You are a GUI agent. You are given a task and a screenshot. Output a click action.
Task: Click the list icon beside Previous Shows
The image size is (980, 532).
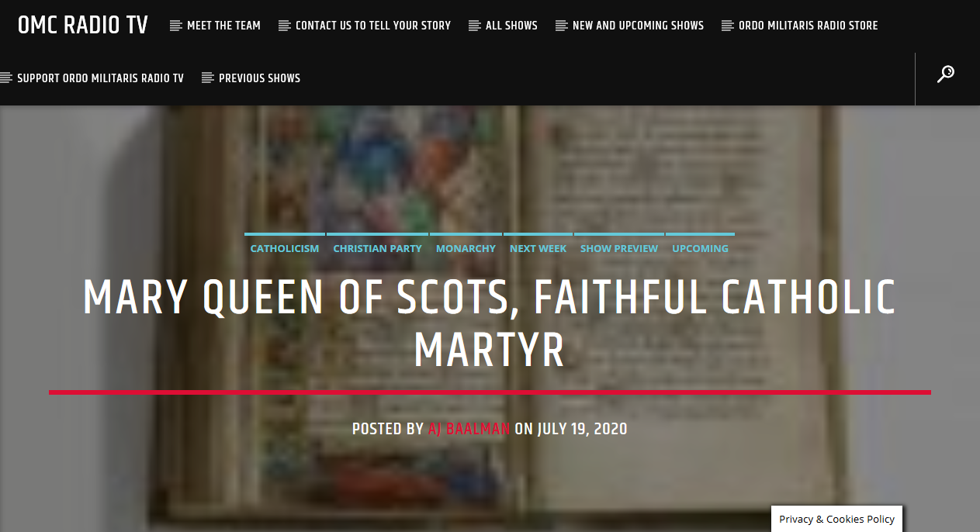tap(208, 78)
